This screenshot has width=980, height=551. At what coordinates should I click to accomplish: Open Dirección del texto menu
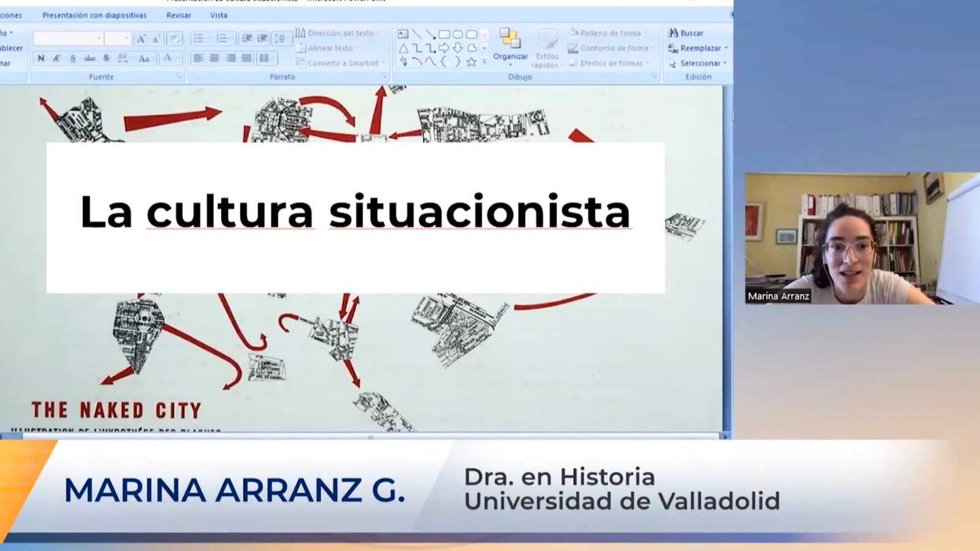337,33
